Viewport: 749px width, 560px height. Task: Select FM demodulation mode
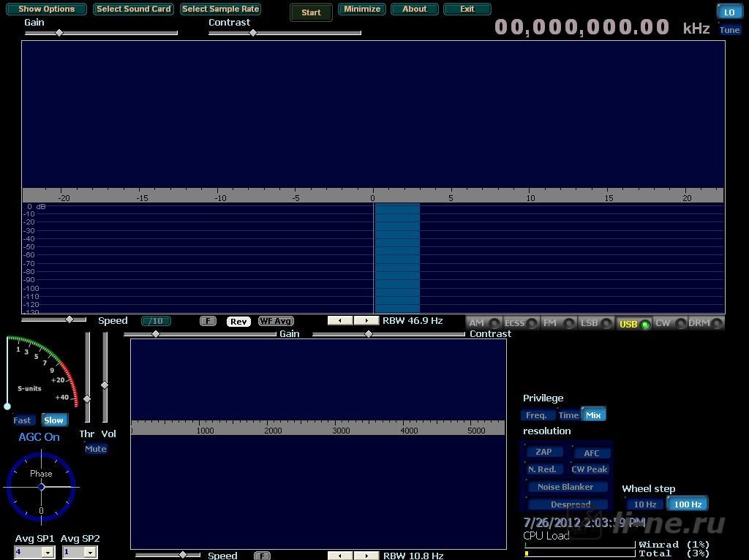(558, 323)
